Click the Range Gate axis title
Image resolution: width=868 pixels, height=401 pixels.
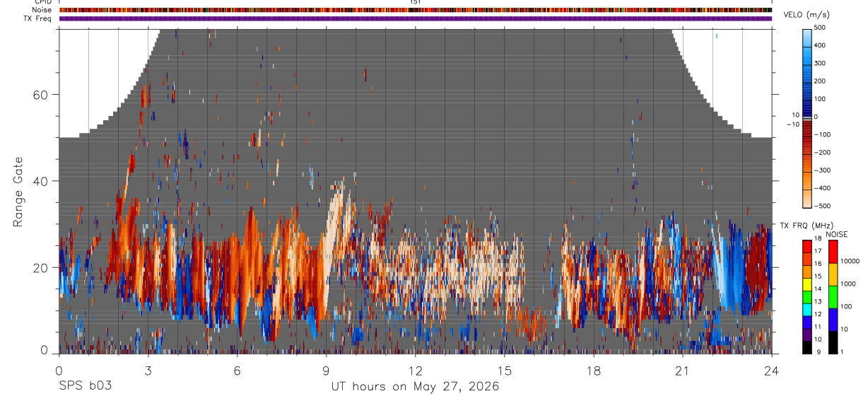[x=18, y=192]
